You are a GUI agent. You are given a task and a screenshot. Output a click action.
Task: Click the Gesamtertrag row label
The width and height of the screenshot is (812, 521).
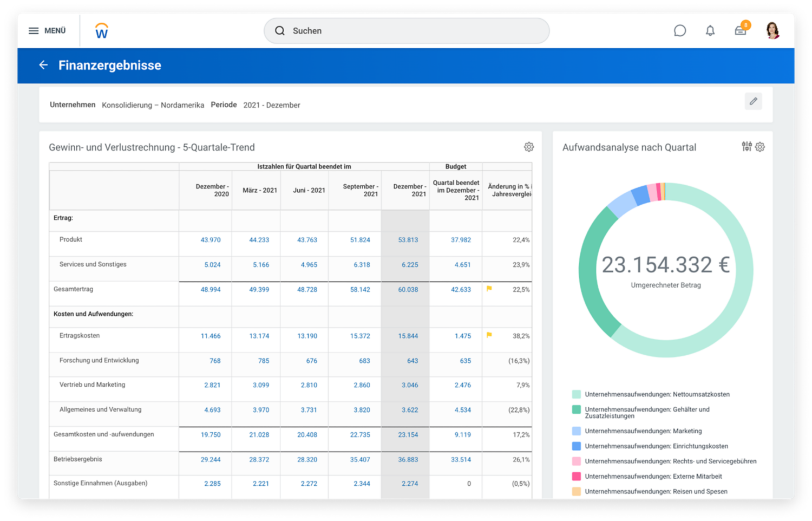pyautogui.click(x=73, y=289)
